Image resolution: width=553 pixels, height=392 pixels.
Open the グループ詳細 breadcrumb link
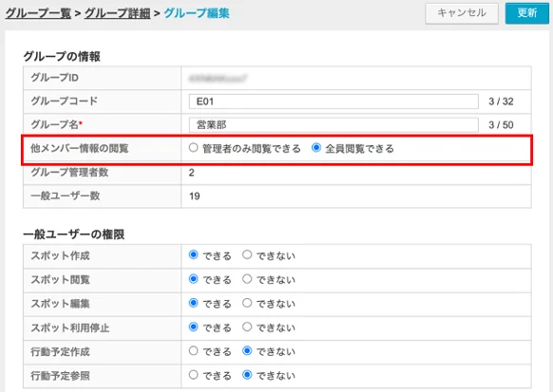118,13
